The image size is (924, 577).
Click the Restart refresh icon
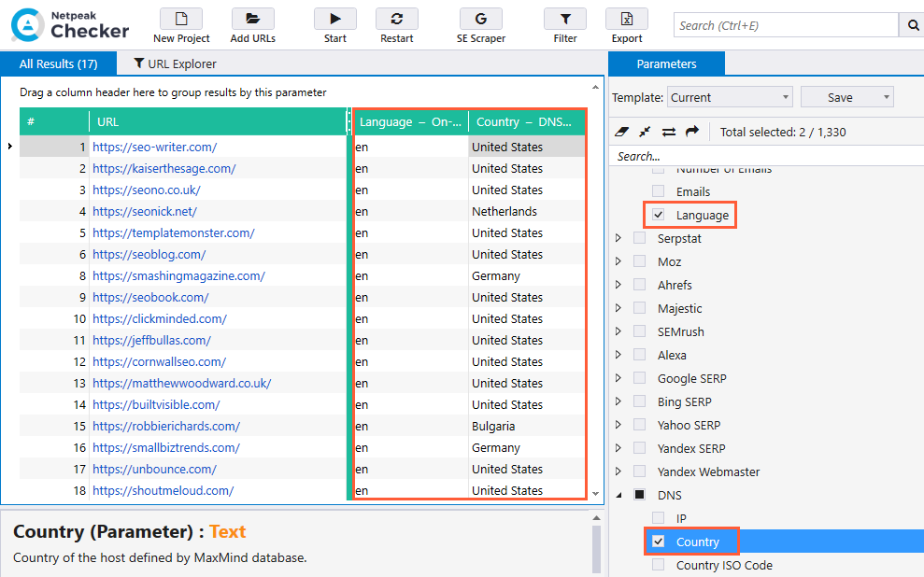click(396, 20)
